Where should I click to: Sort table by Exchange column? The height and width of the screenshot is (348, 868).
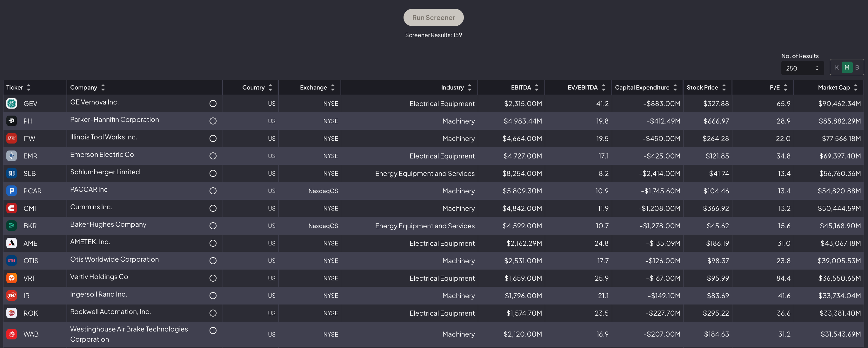[333, 88]
